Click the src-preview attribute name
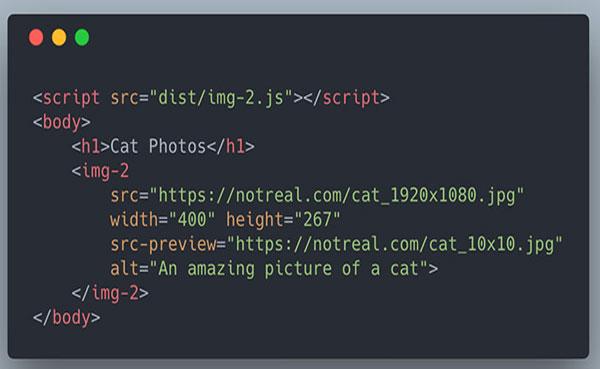The width and height of the screenshot is (600, 369). 163,245
